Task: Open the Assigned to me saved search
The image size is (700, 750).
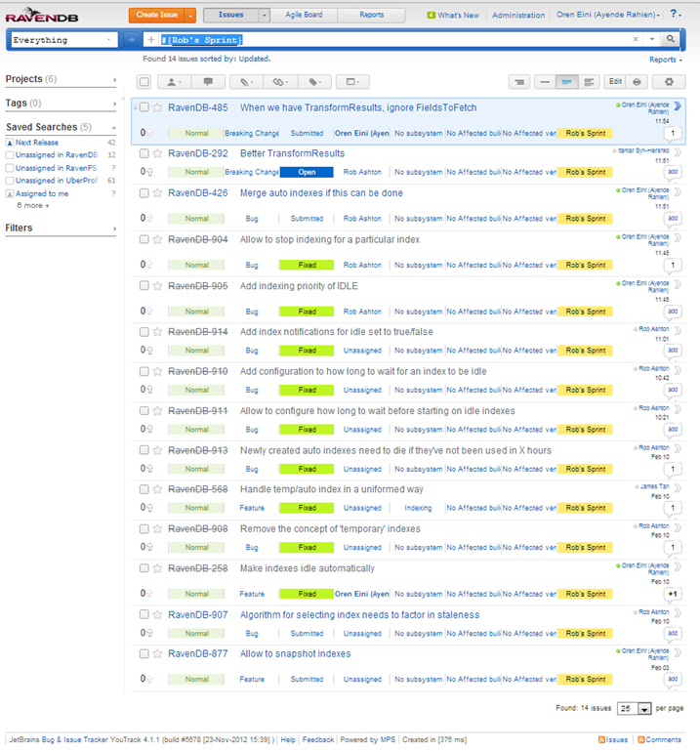Action: click(x=42, y=193)
